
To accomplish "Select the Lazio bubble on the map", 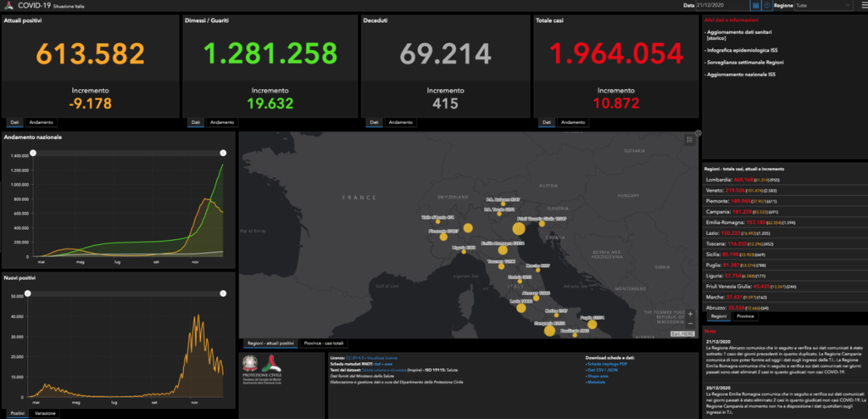I will [520, 310].
